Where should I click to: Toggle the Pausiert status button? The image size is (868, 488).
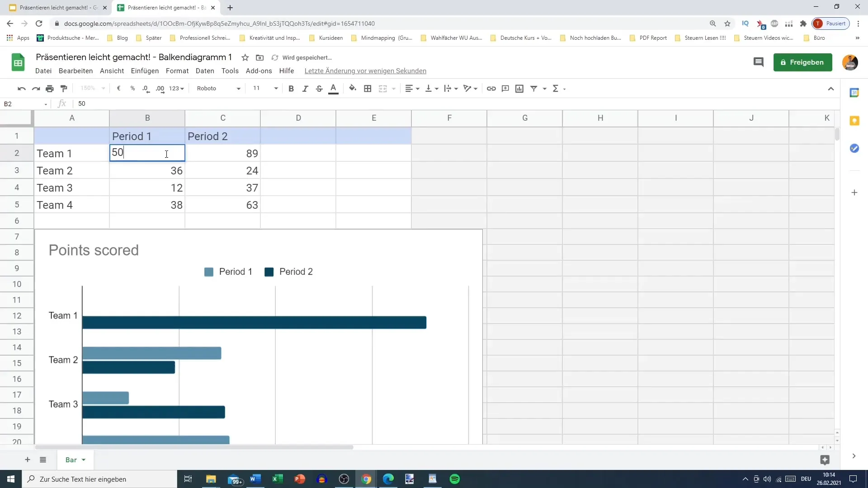pos(832,23)
